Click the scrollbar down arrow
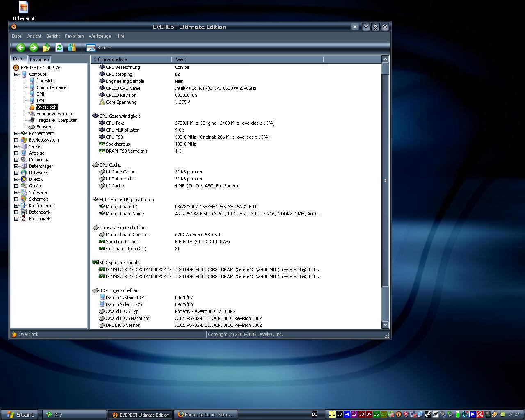Viewport: 525px width, 420px height. click(385, 324)
